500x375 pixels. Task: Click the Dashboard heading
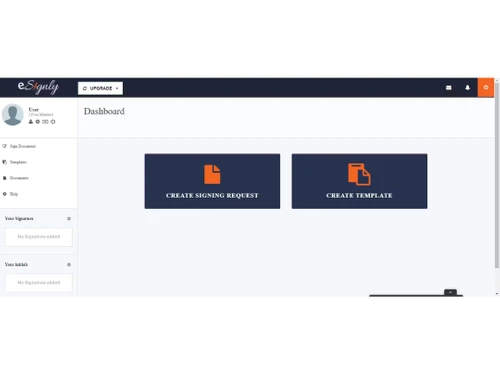104,111
